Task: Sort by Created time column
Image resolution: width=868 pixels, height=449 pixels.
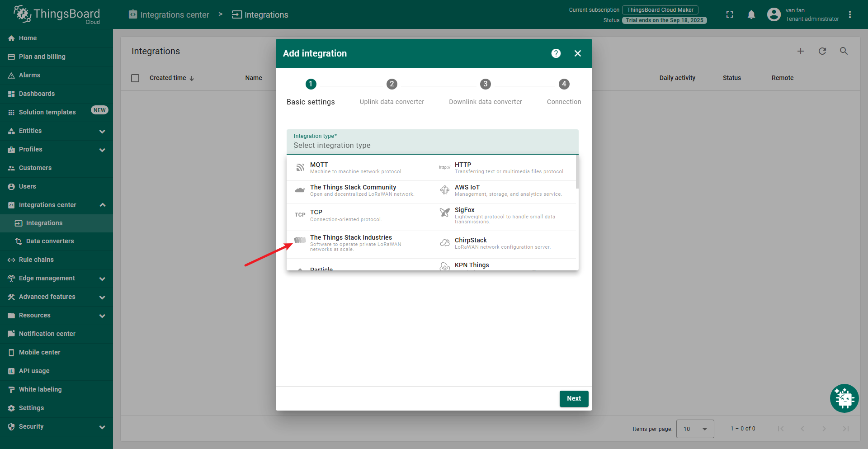Action: tap(172, 78)
